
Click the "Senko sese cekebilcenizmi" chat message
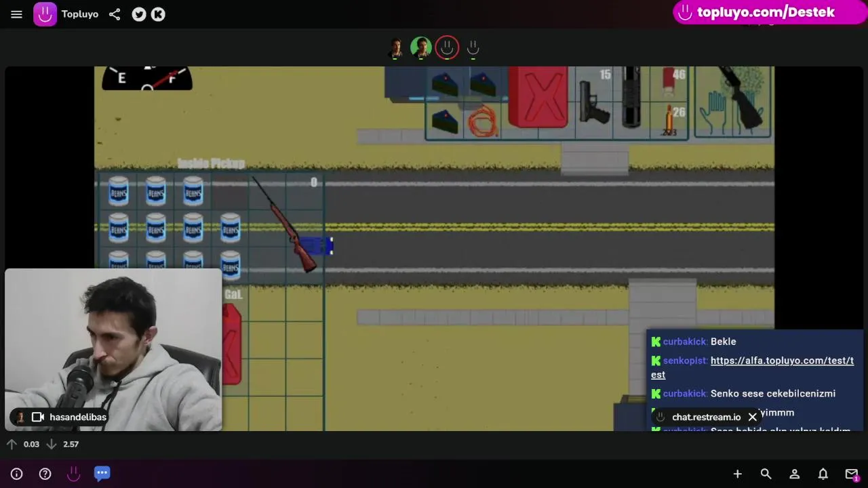pos(772,393)
